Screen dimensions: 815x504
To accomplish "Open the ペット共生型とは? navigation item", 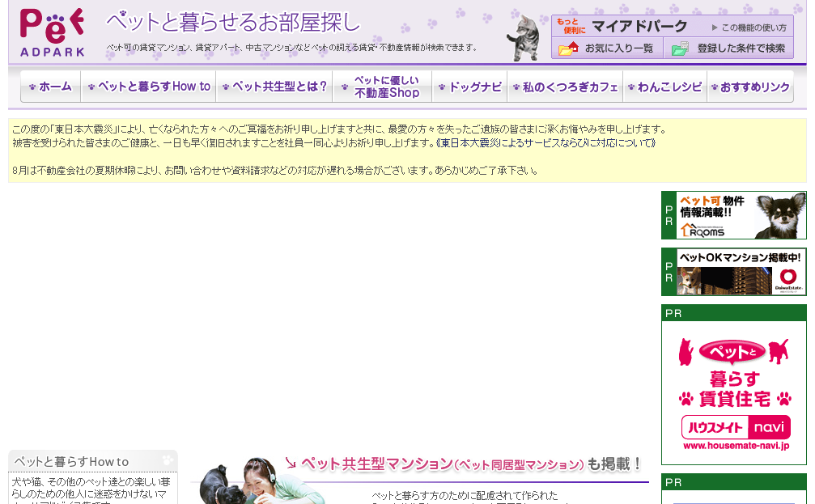I will pos(274,87).
